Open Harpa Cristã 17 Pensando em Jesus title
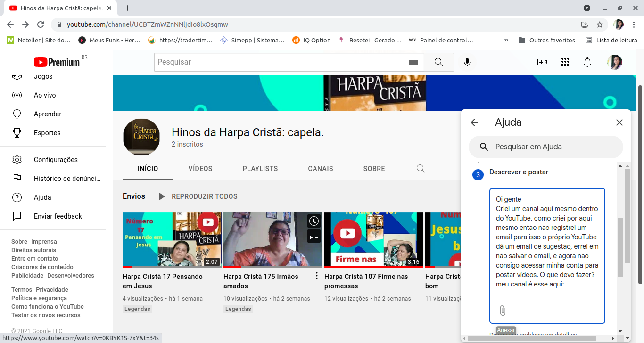This screenshot has height=343, width=644. (163, 281)
